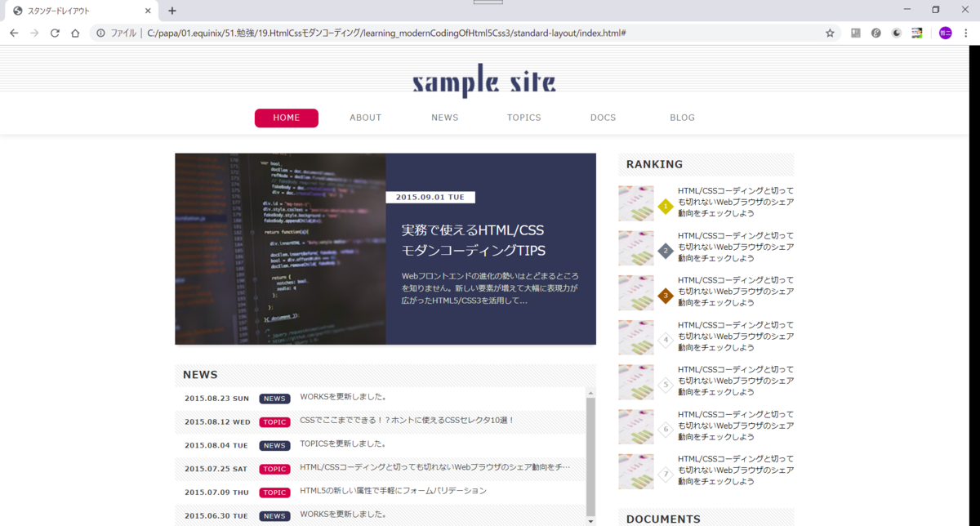The image size is (980, 526).
Task: Click the green character extension icon
Action: click(916, 33)
